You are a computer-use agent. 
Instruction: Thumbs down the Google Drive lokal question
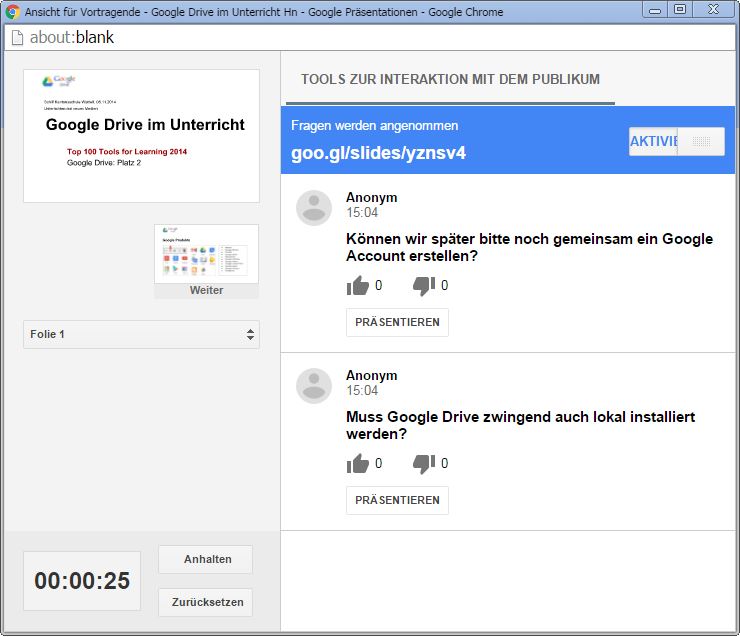point(424,463)
